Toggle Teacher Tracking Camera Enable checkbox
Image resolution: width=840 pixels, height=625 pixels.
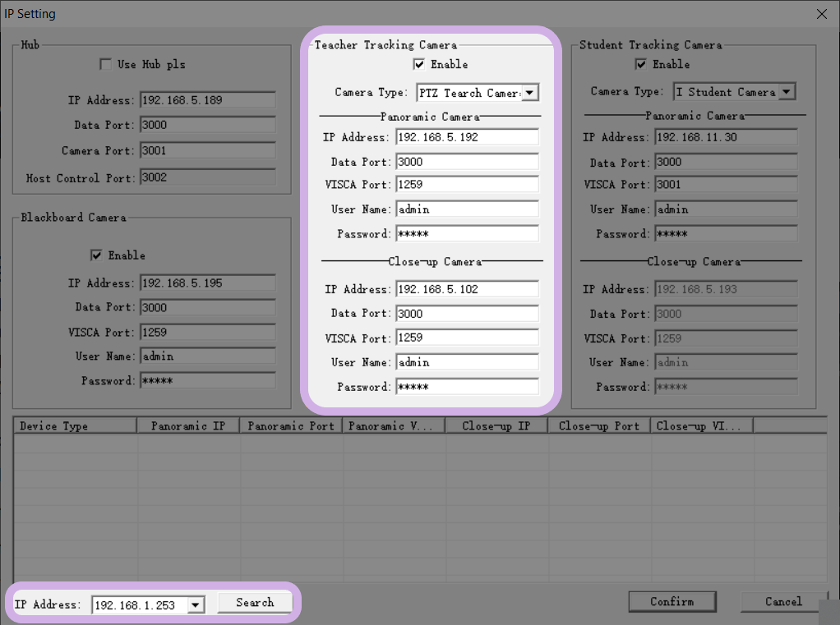click(419, 64)
